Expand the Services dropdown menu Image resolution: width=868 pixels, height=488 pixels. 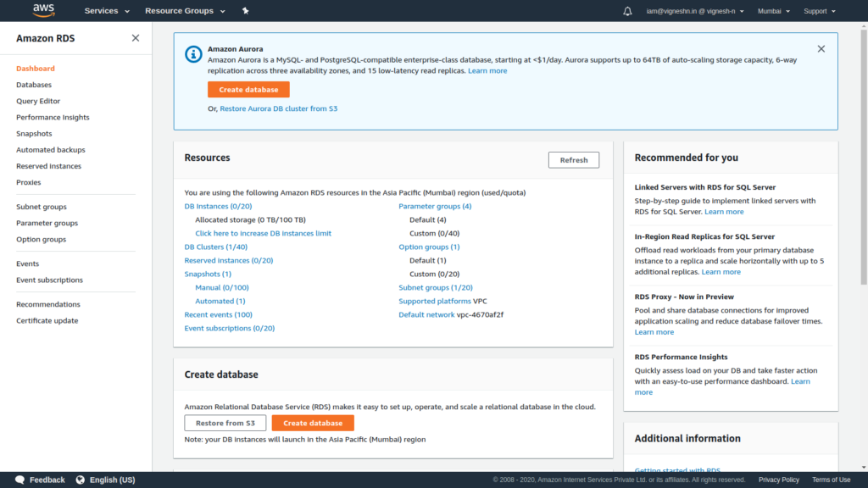pyautogui.click(x=107, y=11)
